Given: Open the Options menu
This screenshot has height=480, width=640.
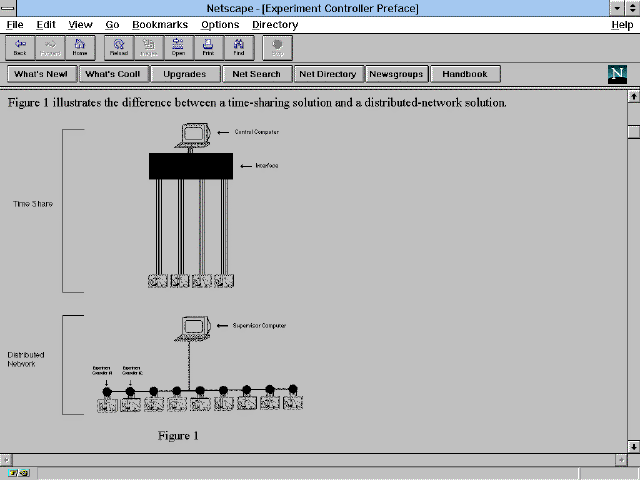Looking at the screenshot, I should tap(220, 25).
